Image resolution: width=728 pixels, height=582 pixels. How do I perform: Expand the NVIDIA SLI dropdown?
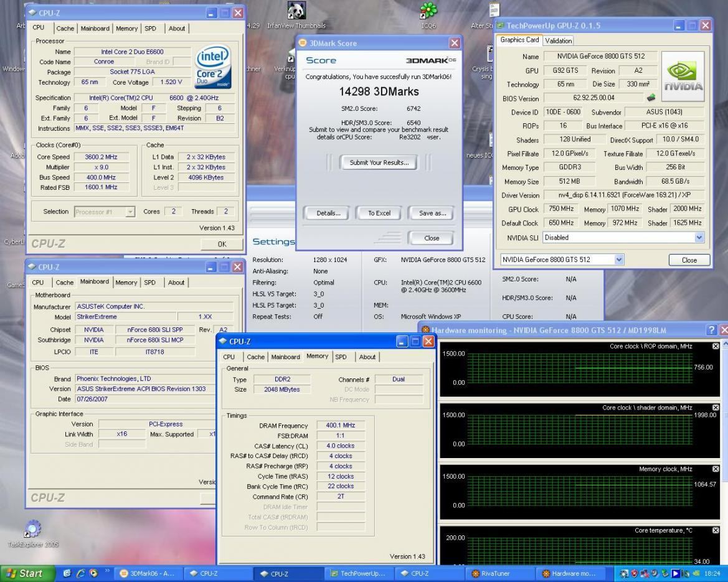point(699,238)
